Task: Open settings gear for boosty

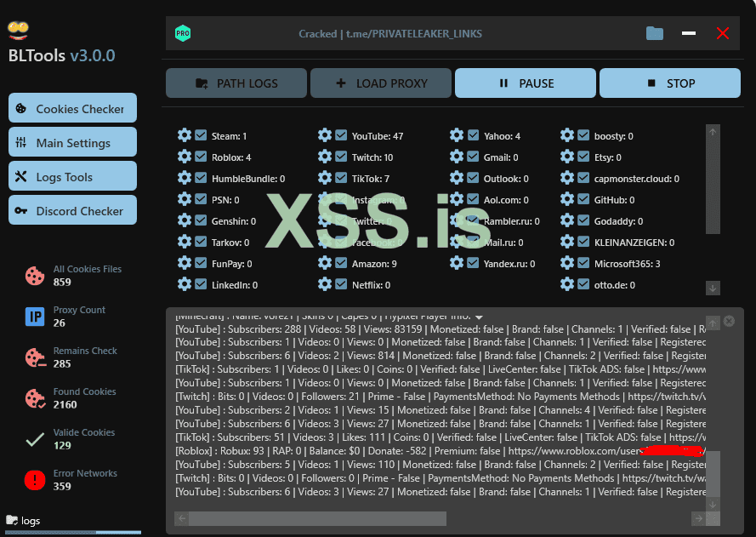Action: (x=567, y=135)
